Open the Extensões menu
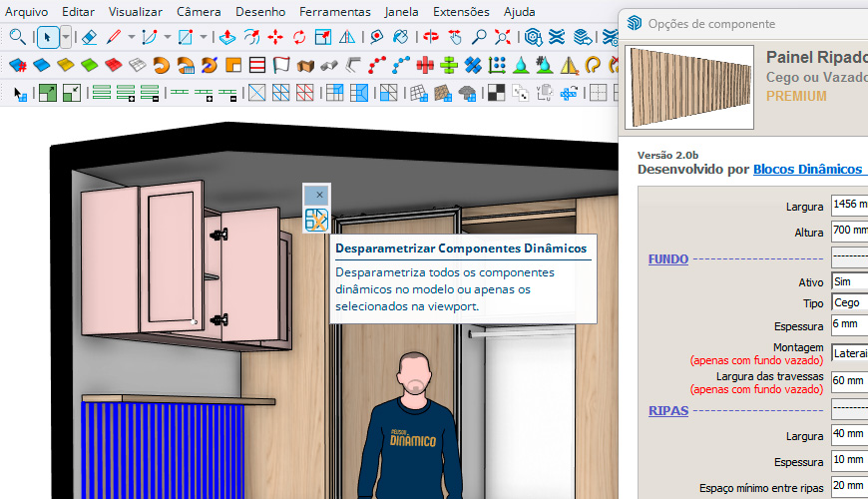The image size is (868, 499). click(x=461, y=12)
